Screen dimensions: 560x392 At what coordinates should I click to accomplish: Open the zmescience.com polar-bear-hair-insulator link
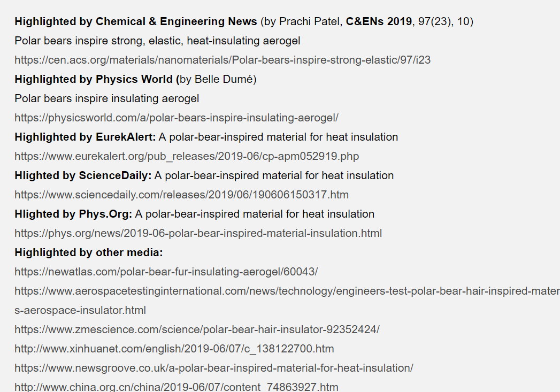(197, 330)
